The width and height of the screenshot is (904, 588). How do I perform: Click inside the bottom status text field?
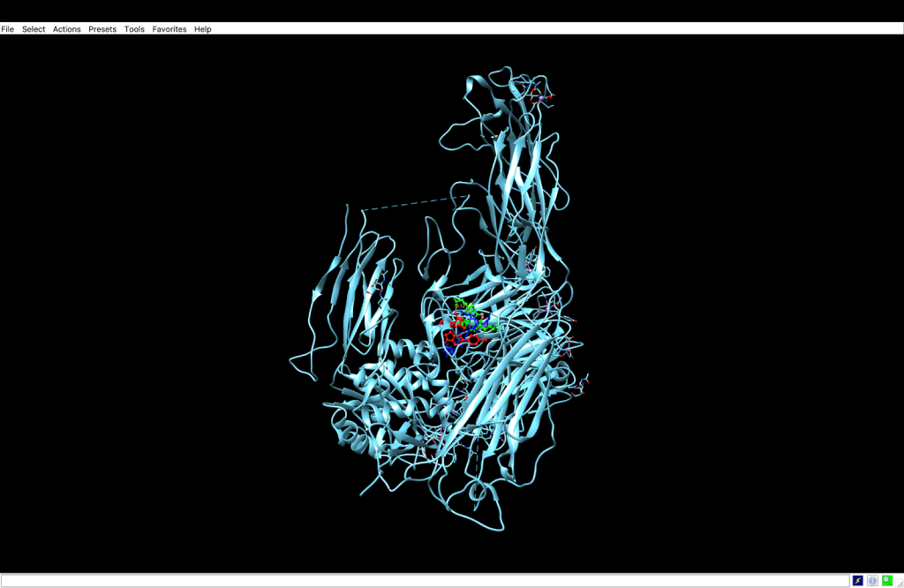(x=424, y=580)
